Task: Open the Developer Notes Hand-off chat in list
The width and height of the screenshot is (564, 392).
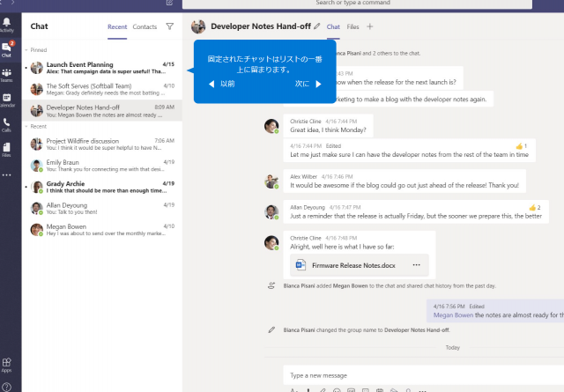Action: tap(102, 111)
